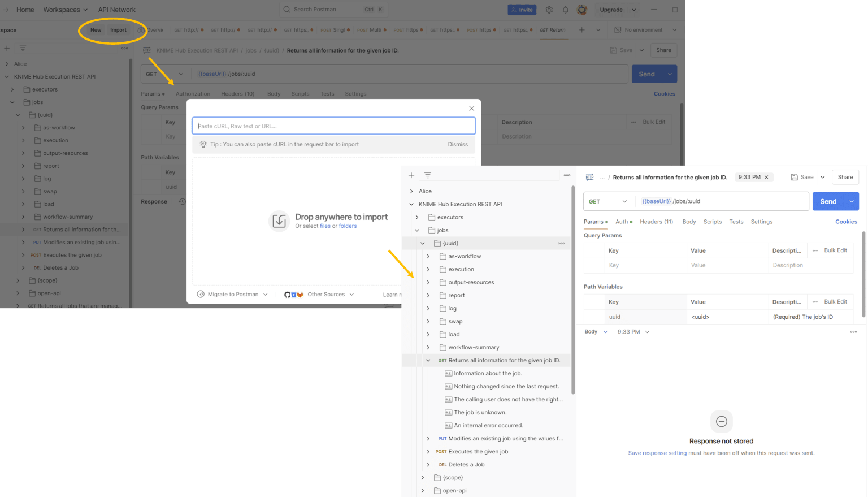Open the GET method dropdown in right panel
The height and width of the screenshot is (497, 868).
pyautogui.click(x=608, y=201)
